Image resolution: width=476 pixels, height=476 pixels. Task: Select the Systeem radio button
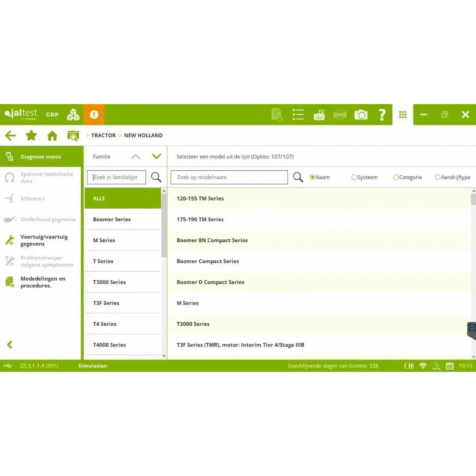(x=354, y=177)
